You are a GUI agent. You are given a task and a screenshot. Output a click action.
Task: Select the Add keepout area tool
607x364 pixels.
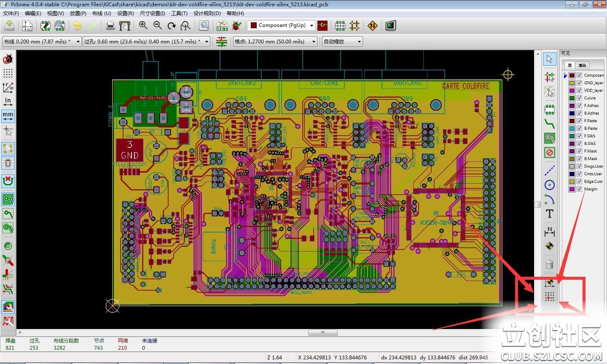[x=549, y=153]
